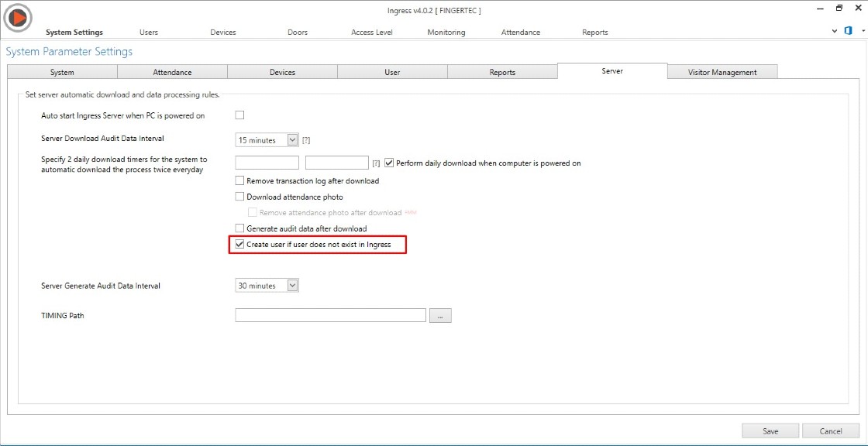Switch to the Attendance settings tab
Screen dimensions: 868x446
pos(172,72)
